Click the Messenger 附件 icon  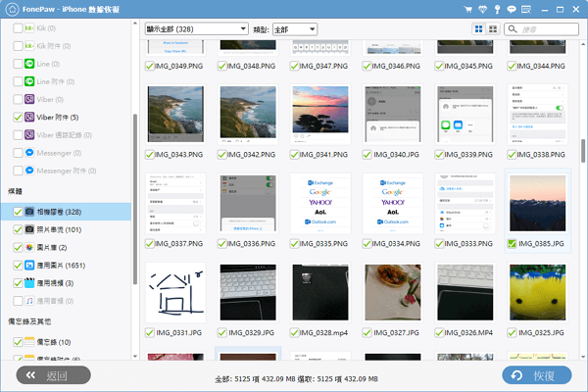[x=29, y=171]
